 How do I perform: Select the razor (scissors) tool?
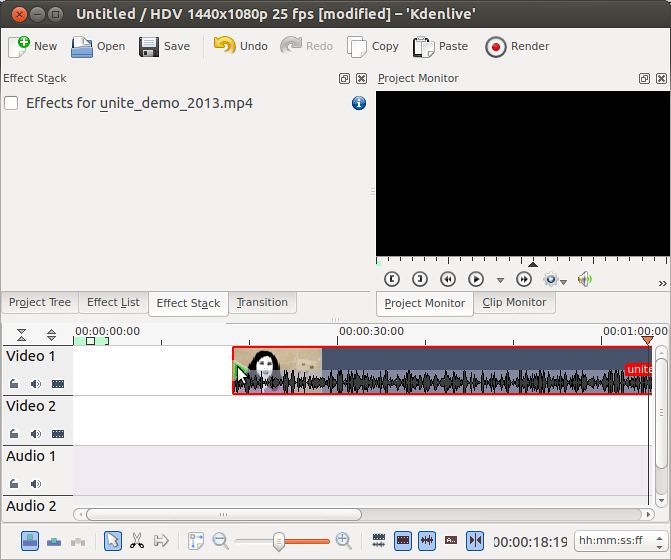tap(137, 540)
